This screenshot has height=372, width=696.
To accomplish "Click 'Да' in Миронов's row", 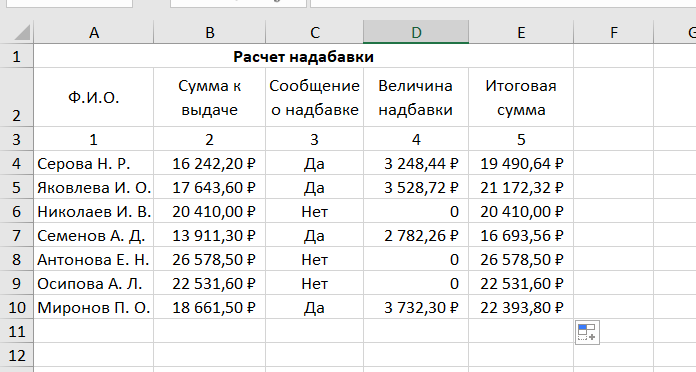I will (314, 307).
